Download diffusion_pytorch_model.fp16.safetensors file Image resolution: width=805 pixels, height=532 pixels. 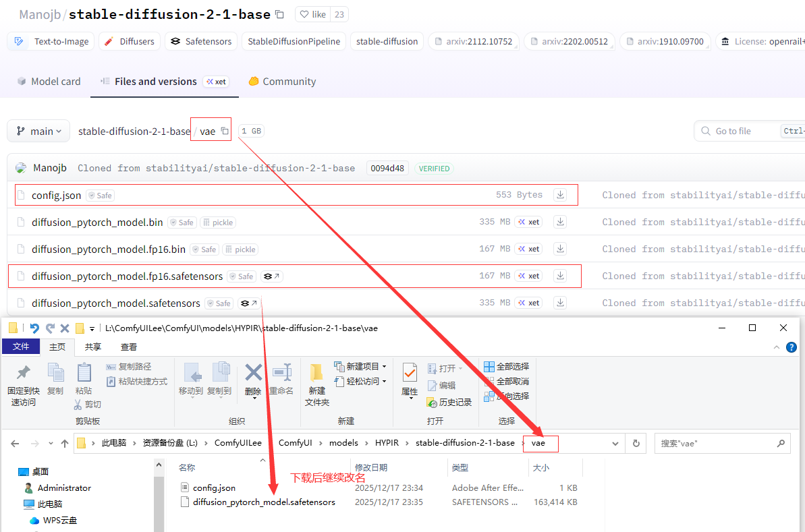(559, 276)
